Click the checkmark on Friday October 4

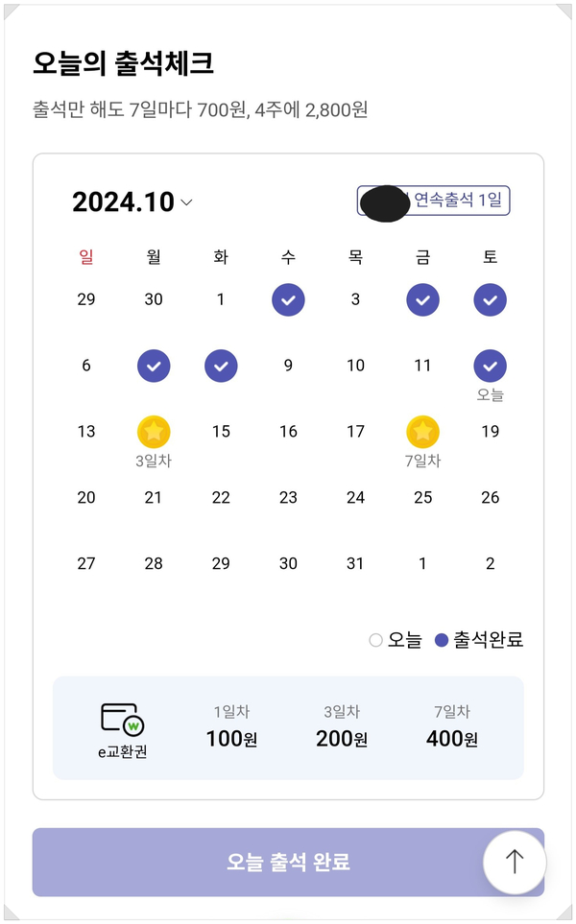(x=422, y=299)
